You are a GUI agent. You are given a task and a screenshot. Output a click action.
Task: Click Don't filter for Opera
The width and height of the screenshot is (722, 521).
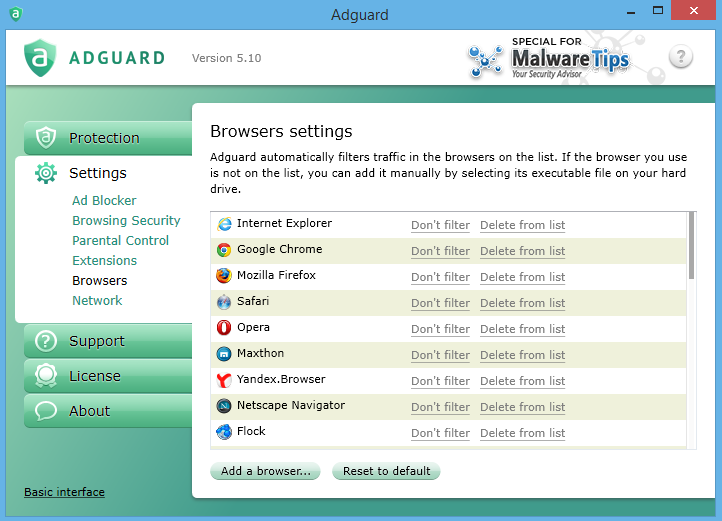tap(440, 329)
